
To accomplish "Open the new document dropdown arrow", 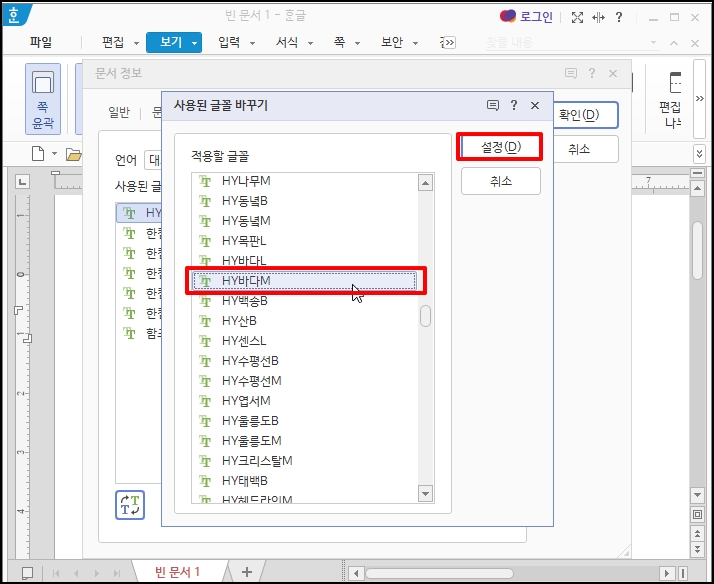I will pos(54,154).
